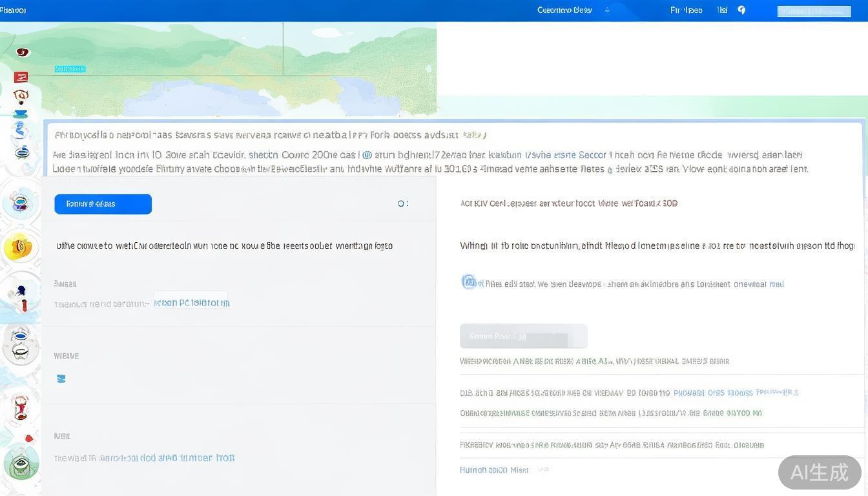Open the "Fir Ipeo" top bar item
Screen dimensions: 868x496
(686, 10)
